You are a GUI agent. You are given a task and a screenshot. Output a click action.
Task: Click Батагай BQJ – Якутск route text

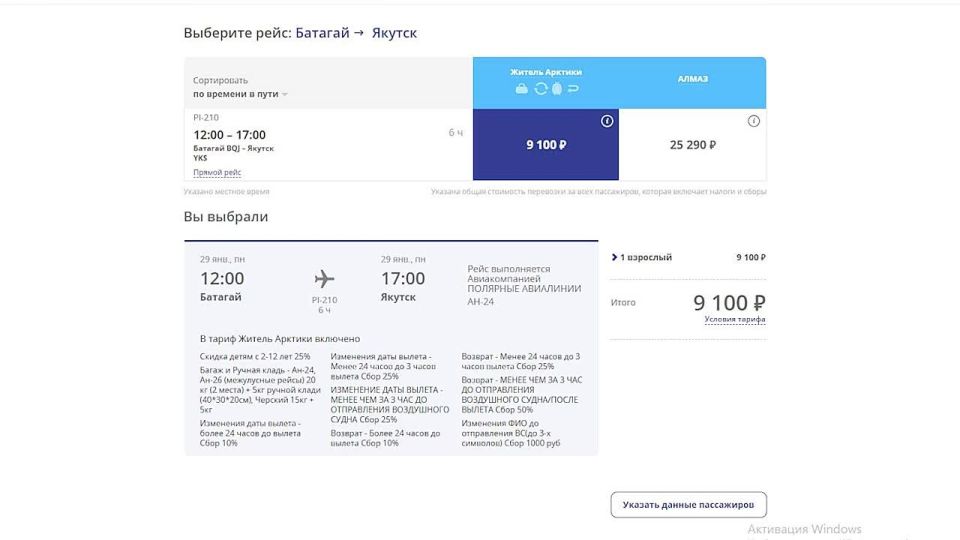pos(233,152)
